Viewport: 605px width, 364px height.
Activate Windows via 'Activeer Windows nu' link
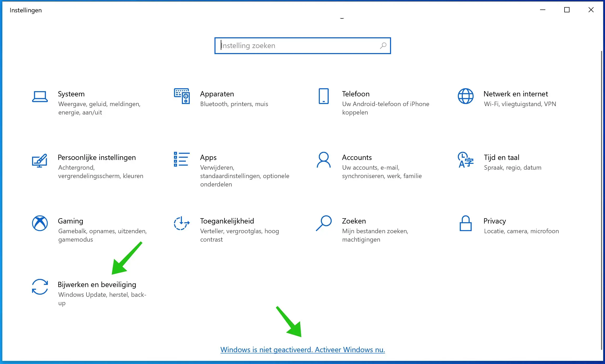(350, 350)
